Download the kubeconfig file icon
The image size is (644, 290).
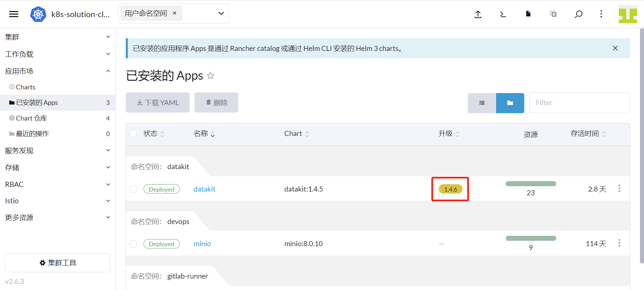528,14
